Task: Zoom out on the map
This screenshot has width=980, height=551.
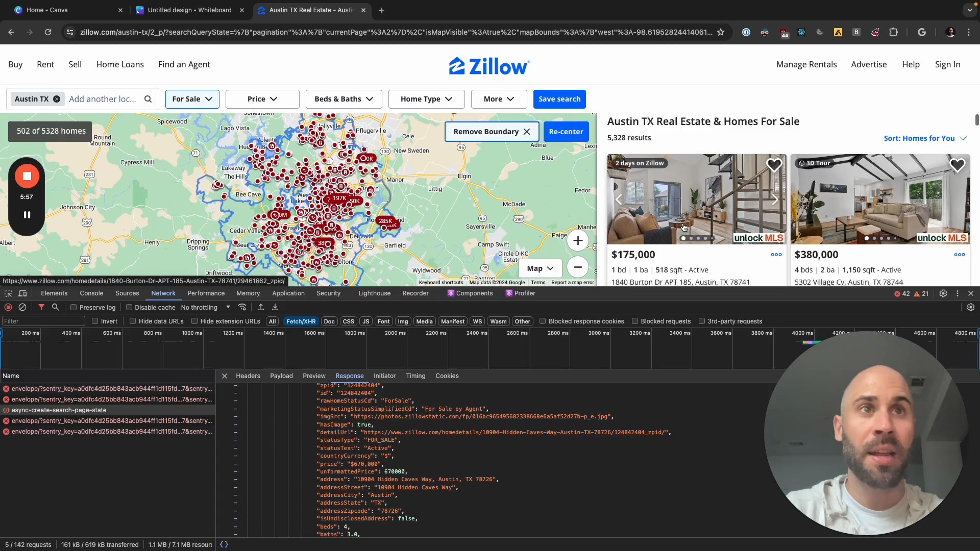Action: (x=578, y=267)
